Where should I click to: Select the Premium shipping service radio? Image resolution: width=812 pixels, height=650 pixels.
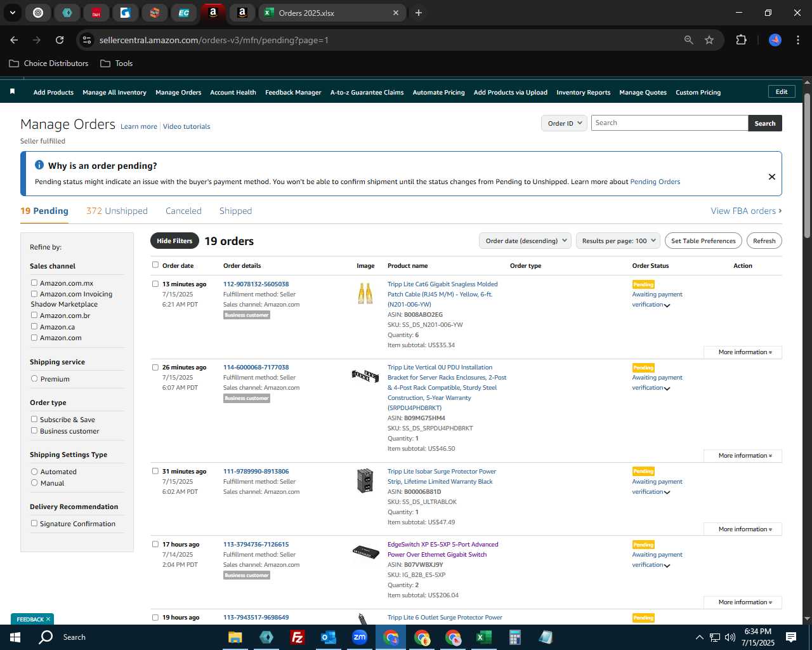34,378
